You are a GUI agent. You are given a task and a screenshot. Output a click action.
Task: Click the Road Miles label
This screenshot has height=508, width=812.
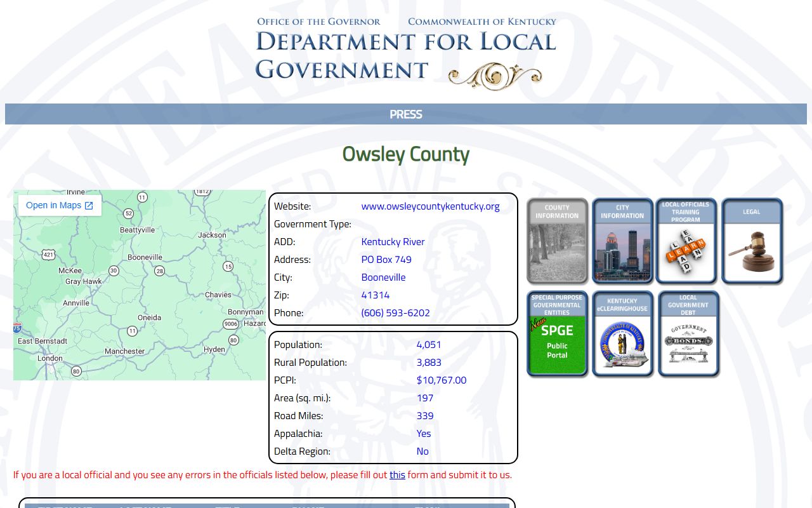[x=299, y=416]
